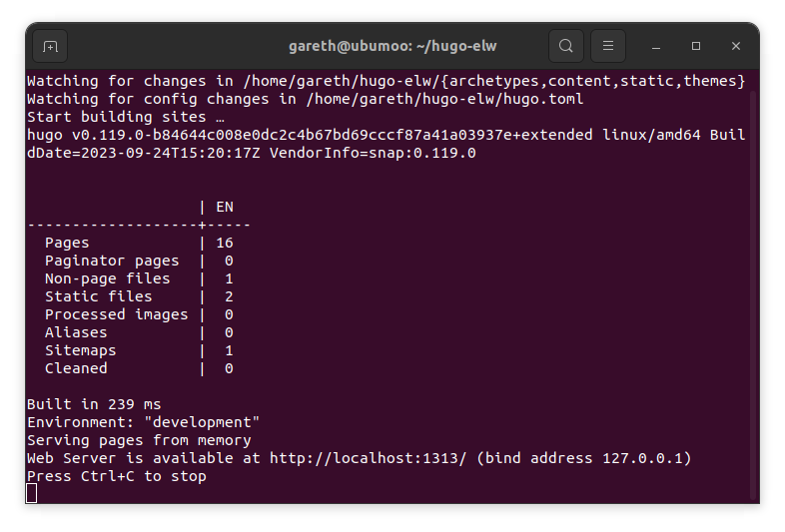Click the EN column header
785x532 pixels.
pos(225,208)
